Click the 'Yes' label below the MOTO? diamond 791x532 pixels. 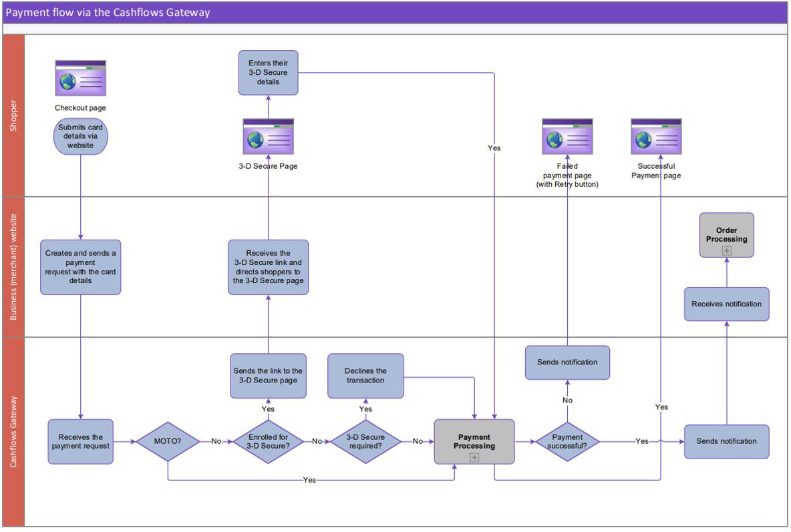click(309, 480)
